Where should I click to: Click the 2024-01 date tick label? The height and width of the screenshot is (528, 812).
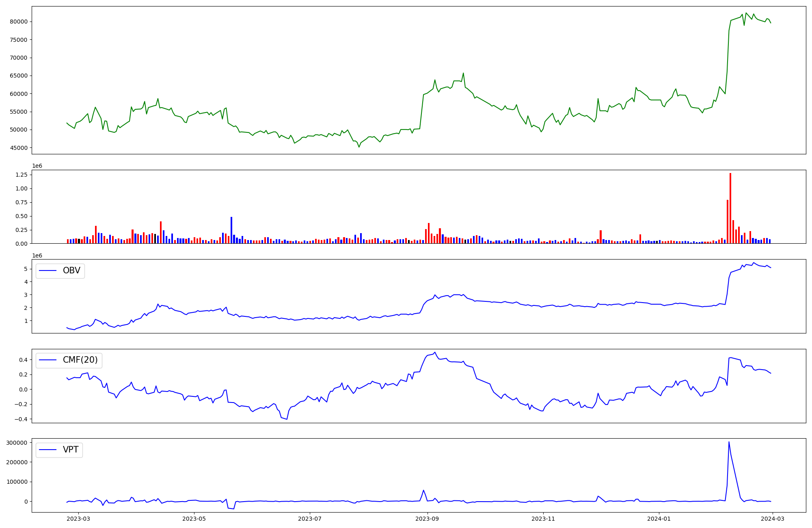pyautogui.click(x=659, y=519)
